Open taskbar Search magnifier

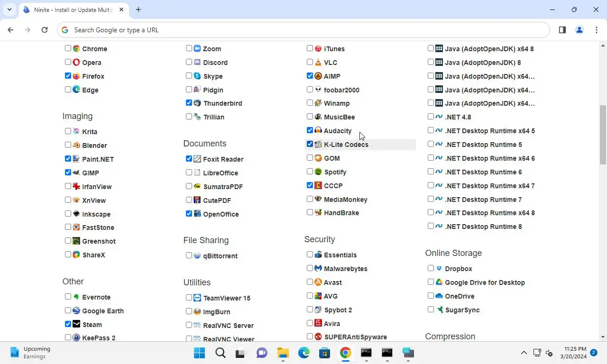pyautogui.click(x=221, y=353)
